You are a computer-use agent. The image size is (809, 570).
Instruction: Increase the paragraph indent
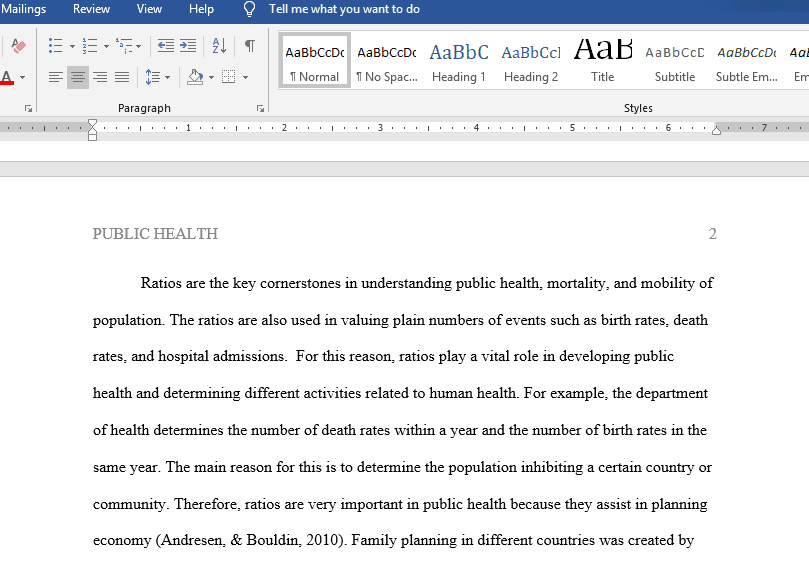188,46
